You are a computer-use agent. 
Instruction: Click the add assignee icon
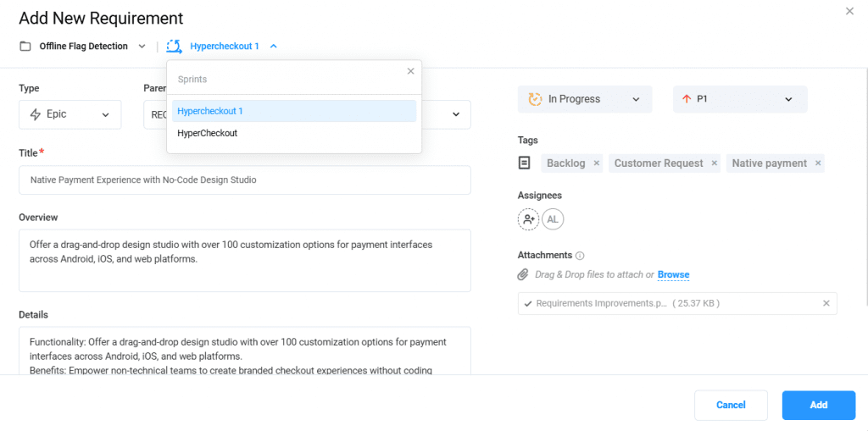coord(528,220)
